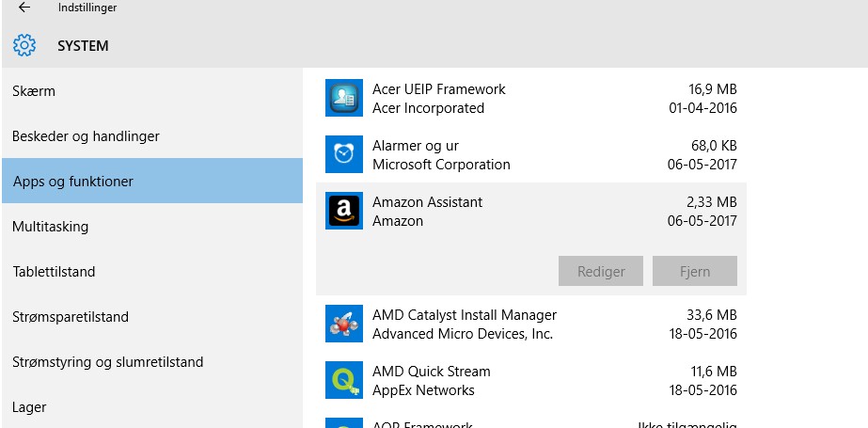Click the SYSTEM heading text

pos(83,45)
